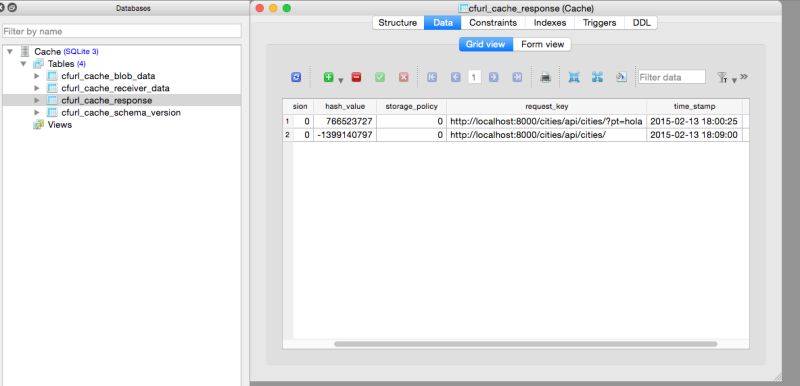Refresh the table data
800x386 pixels.
pyautogui.click(x=296, y=77)
